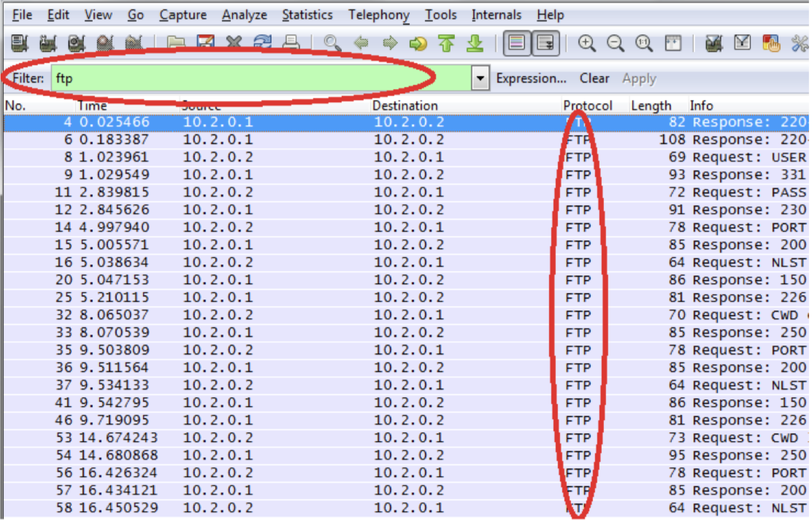Click the Go to Packet icon
Image resolution: width=812 pixels, height=520 pixels.
click(x=418, y=44)
